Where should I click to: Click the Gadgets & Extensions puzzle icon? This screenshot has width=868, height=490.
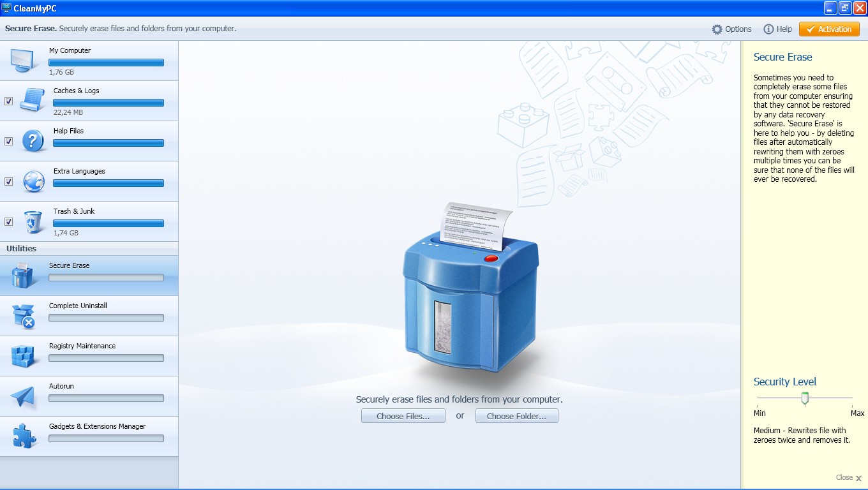click(24, 436)
